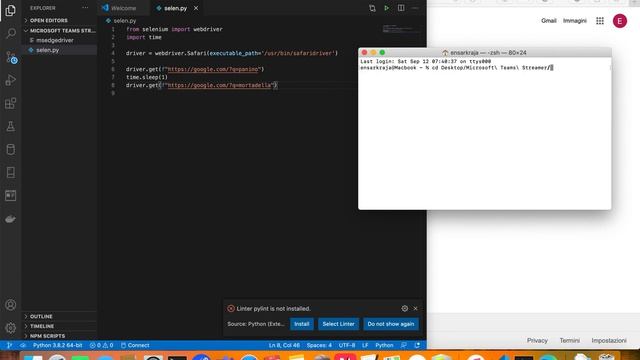640x360 pixels.
Task: Click line 4 driver assignment code
Action: click(x=232, y=53)
